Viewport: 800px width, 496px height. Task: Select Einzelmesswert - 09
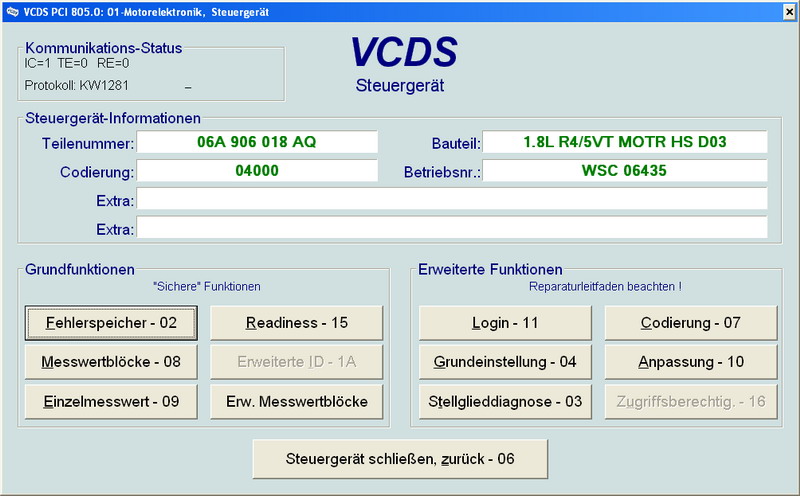coord(111,401)
